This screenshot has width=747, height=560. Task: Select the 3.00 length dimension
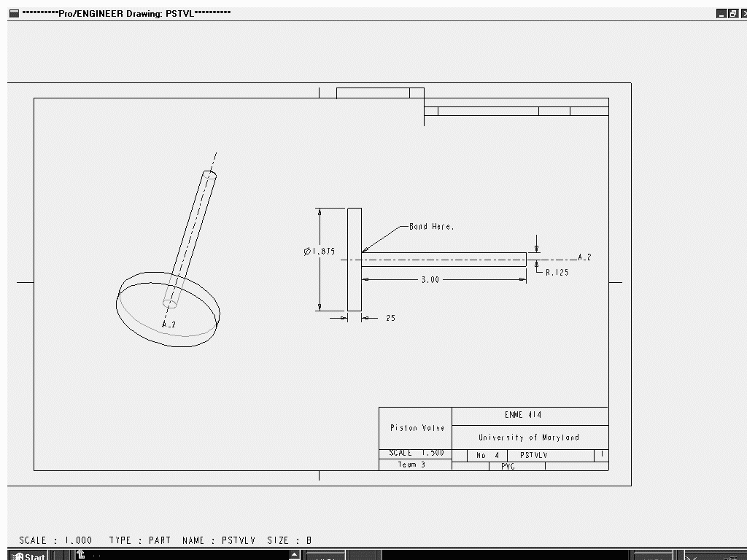[430, 280]
